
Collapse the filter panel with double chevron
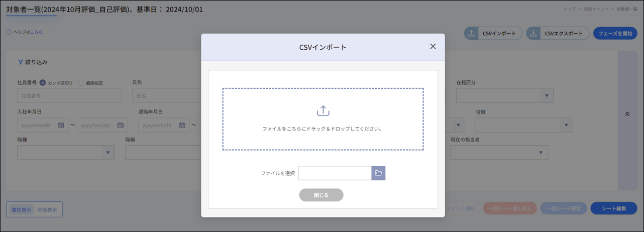click(x=627, y=114)
